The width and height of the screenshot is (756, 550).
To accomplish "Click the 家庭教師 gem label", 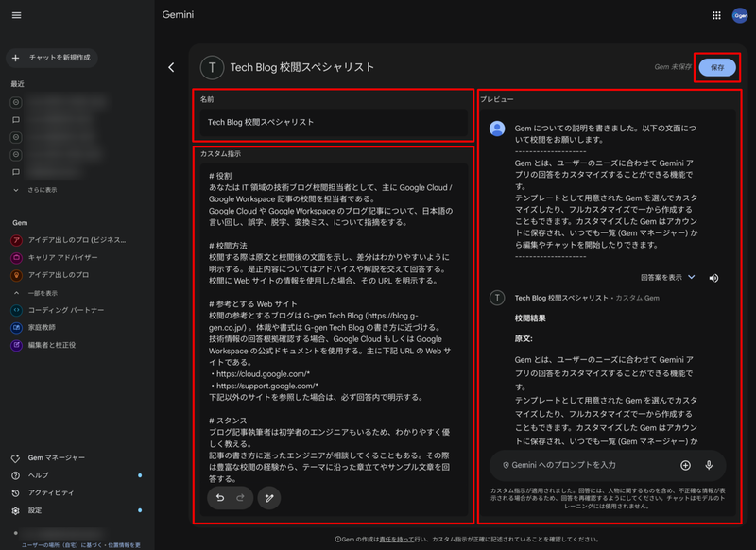I will click(x=42, y=328).
